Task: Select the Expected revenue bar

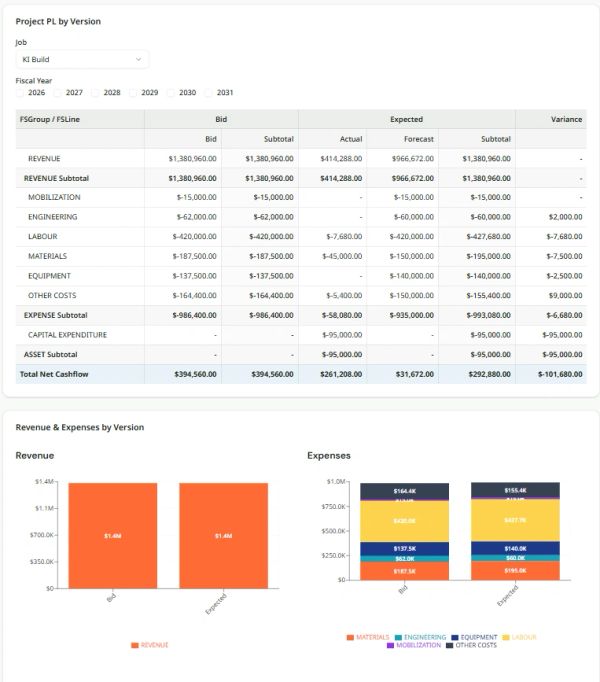Action: [224, 536]
